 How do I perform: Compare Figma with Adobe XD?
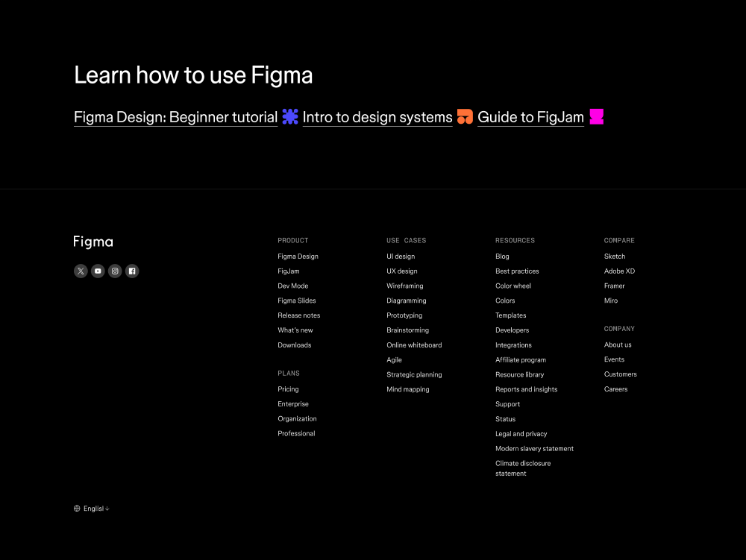pos(619,271)
